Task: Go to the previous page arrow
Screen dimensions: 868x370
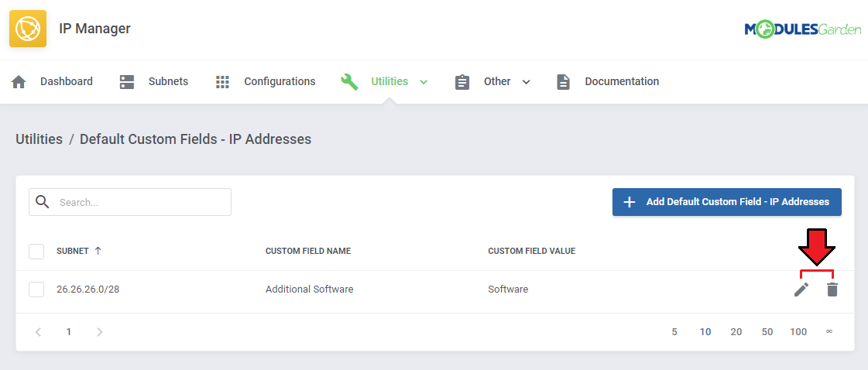Action: [38, 332]
